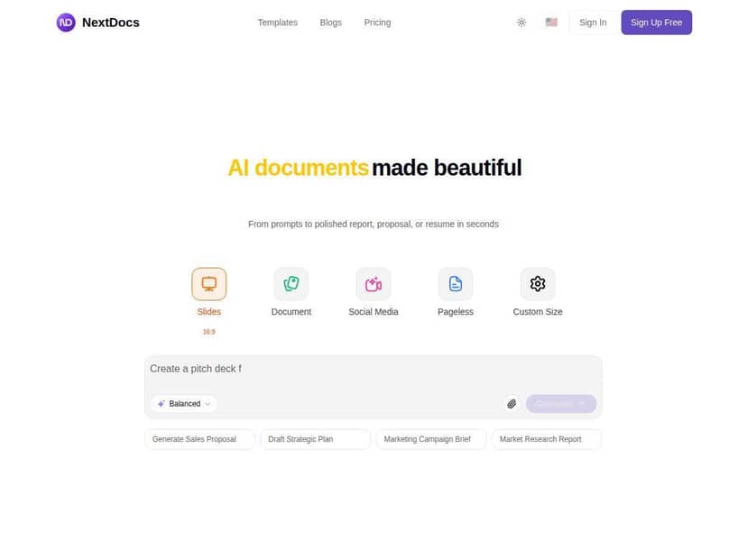Viewport: 747px width, 560px height.
Task: Select the Document format icon
Action: click(290, 282)
